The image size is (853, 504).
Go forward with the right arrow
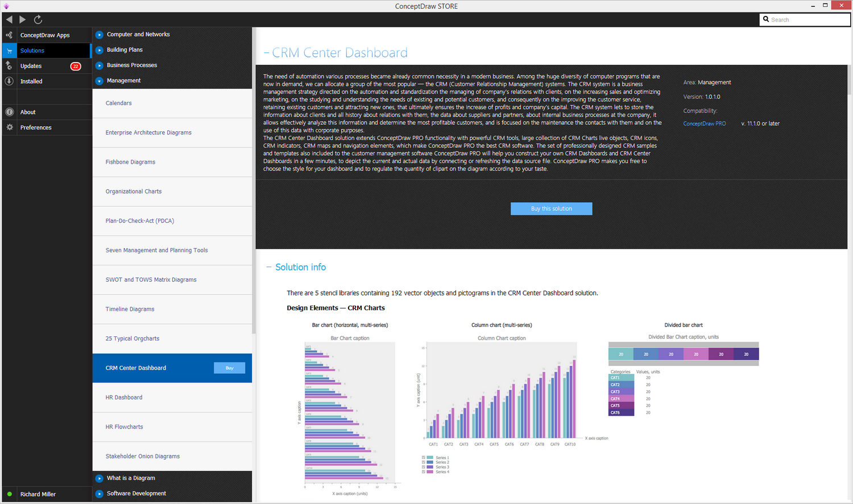(x=23, y=19)
